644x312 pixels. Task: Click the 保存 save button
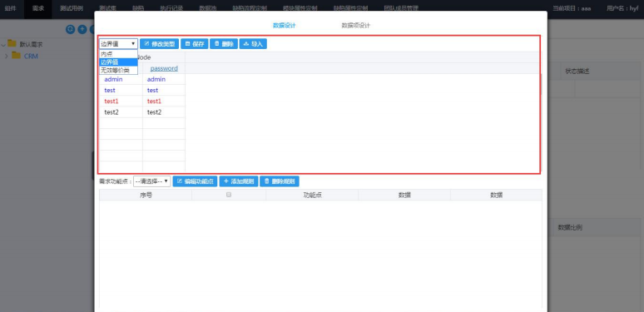click(195, 44)
